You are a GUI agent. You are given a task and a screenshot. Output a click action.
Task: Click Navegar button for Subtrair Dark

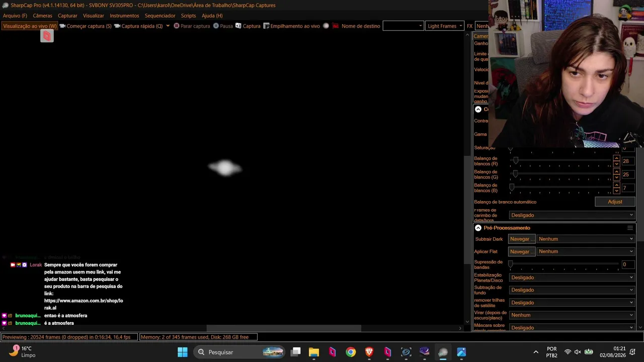[x=521, y=239]
